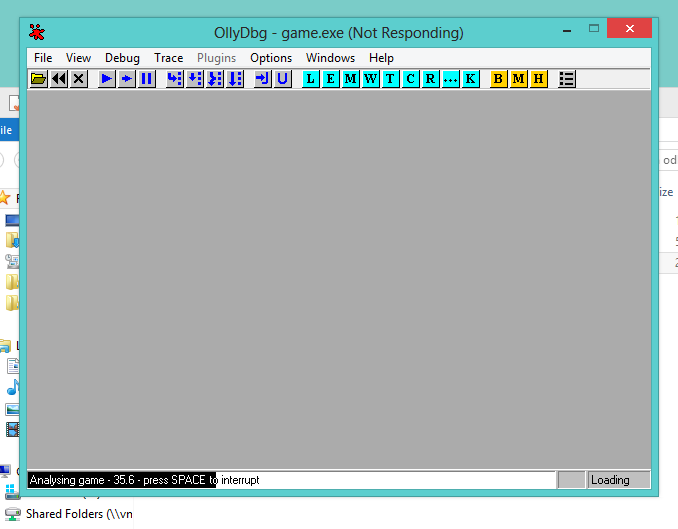
Task: Show Threads with T icon
Action: tap(390, 79)
